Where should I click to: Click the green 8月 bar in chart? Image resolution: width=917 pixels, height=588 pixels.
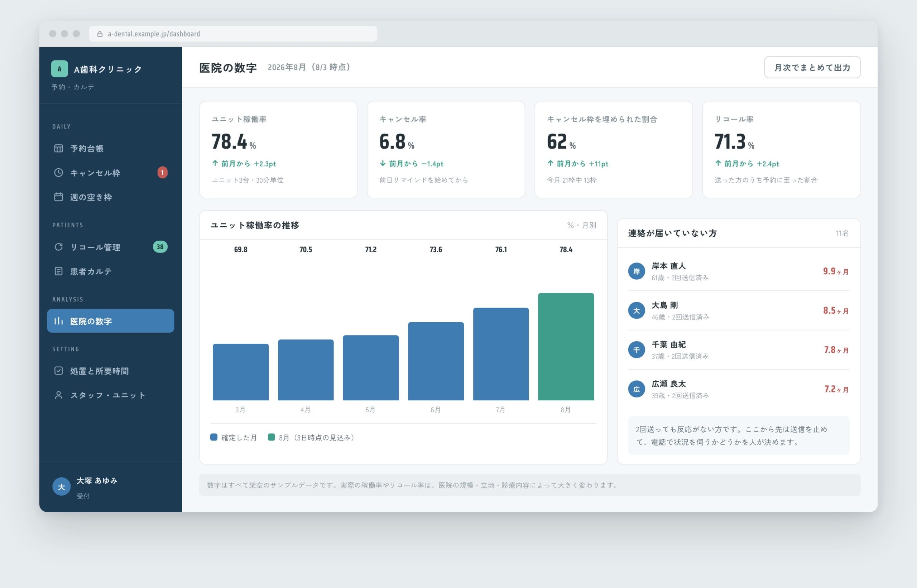[x=566, y=347]
